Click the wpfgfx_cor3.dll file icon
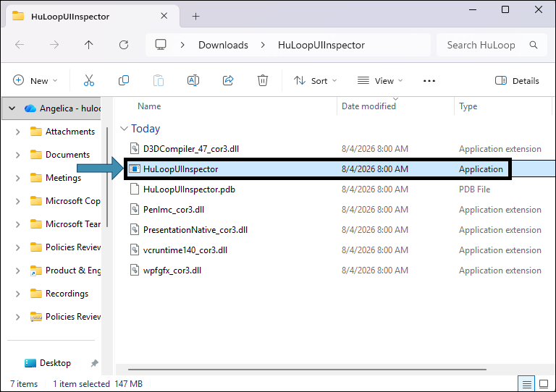 135,270
